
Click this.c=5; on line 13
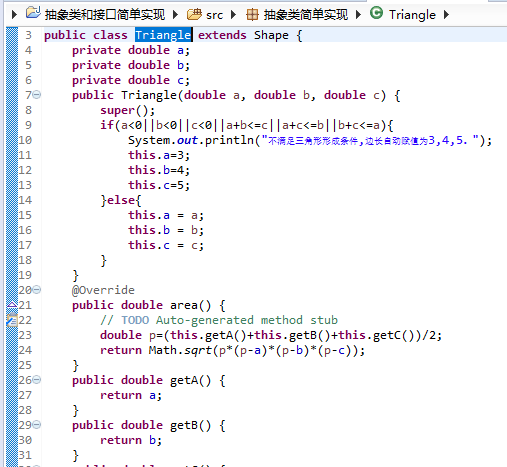click(x=159, y=185)
